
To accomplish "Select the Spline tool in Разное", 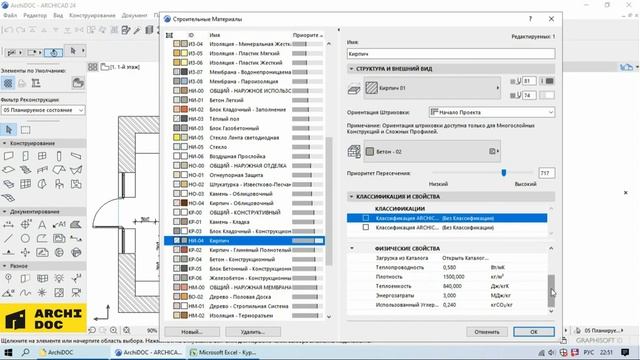I will 25,292.
